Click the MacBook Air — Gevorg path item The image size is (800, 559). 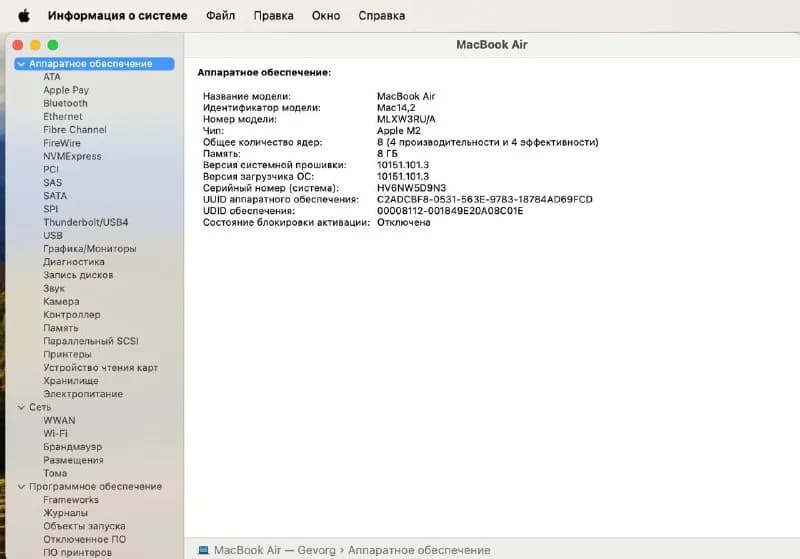(274, 550)
